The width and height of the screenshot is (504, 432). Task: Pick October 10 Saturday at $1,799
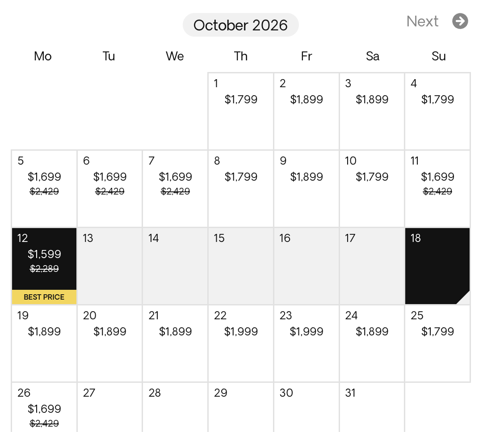372,188
